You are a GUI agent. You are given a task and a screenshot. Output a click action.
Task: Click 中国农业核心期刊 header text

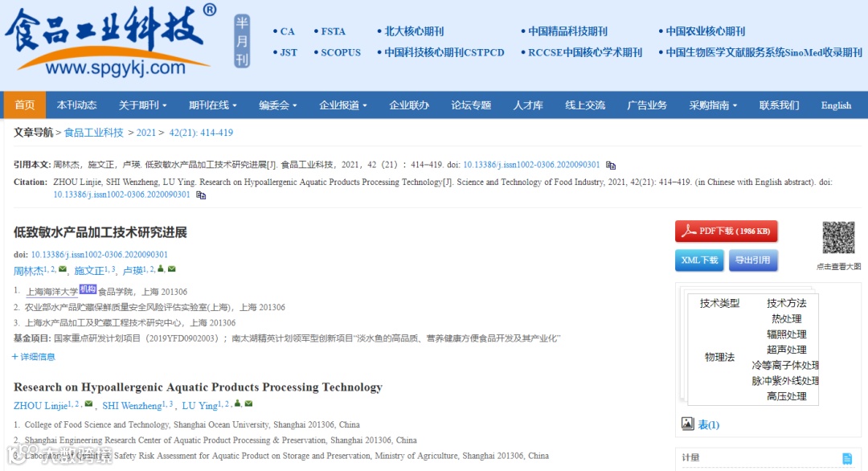pyautogui.click(x=706, y=31)
